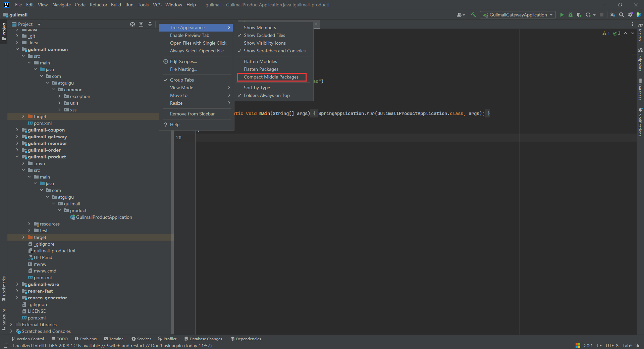Toggle Show Scratches and Consoles
This screenshot has width=644, height=349.
click(x=274, y=51)
